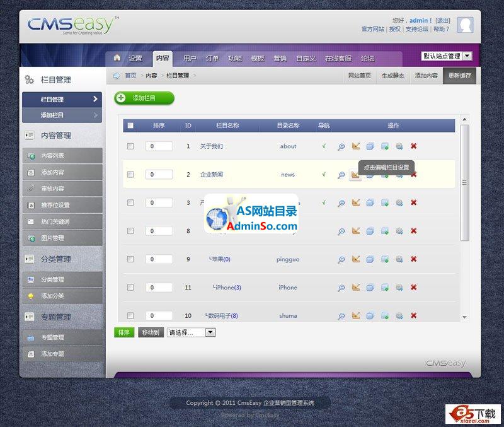The height and width of the screenshot is (427, 504).
Task: Click the magnifier icon in the news row
Action: (x=341, y=175)
